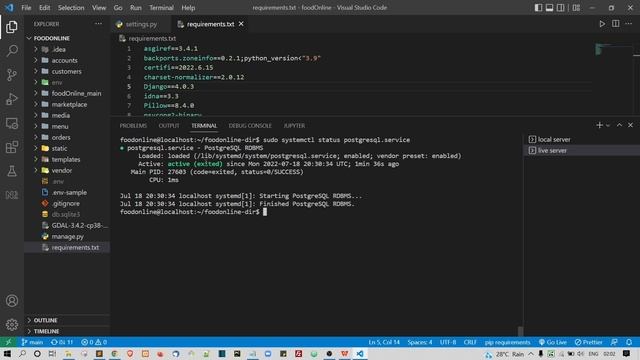This screenshot has width=640, height=360.
Task: Open notifications bell in status bar
Action: coord(629,342)
